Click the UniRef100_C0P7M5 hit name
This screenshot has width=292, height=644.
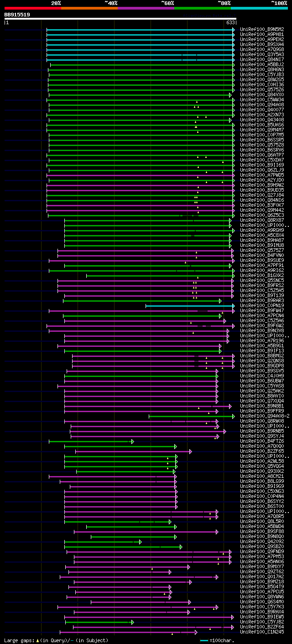pyautogui.click(x=263, y=135)
